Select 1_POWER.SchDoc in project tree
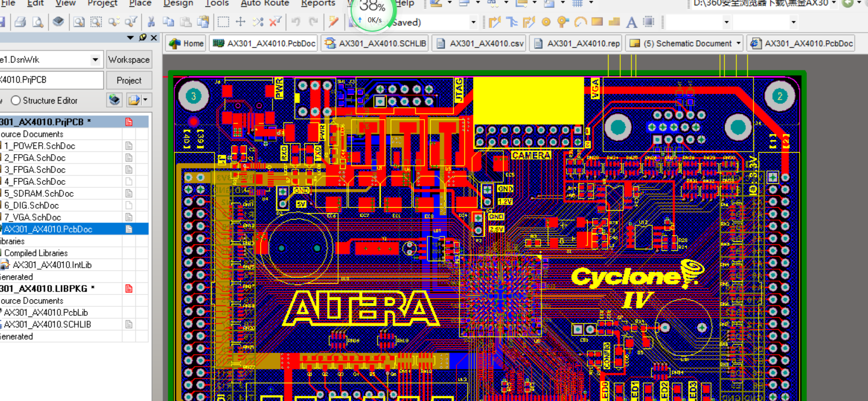 point(40,146)
